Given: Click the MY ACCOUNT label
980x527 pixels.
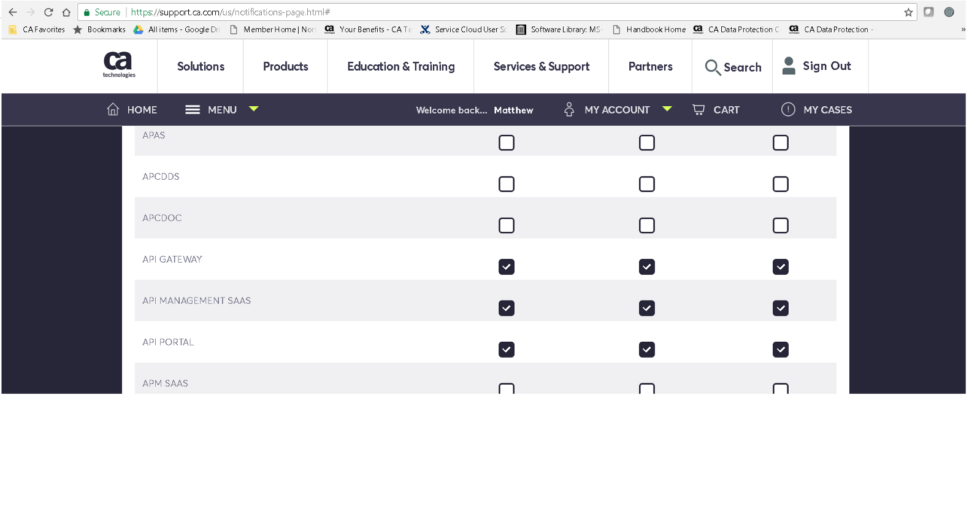Looking at the screenshot, I should pyautogui.click(x=617, y=110).
